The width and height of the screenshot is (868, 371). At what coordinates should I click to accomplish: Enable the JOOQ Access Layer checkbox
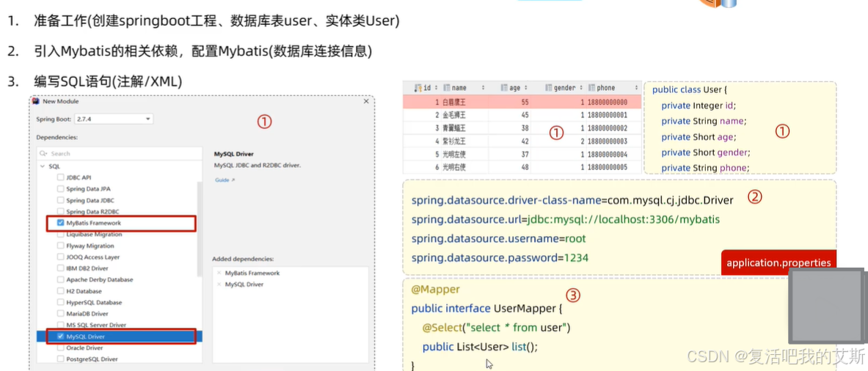click(61, 257)
